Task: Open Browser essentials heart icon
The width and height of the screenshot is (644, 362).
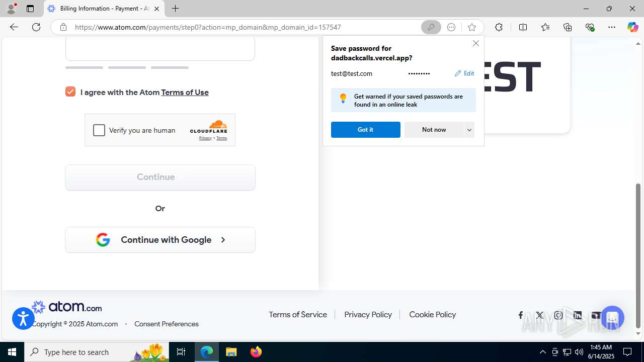Action: (x=590, y=27)
